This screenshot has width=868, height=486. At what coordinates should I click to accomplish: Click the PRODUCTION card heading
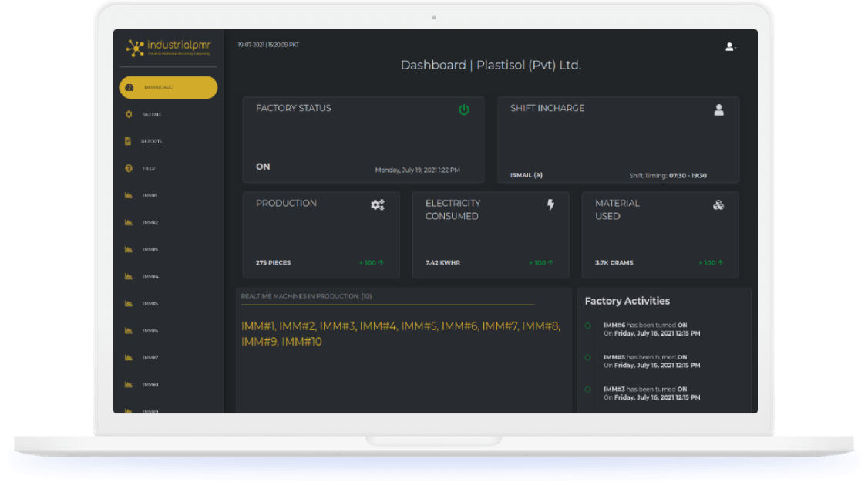click(286, 204)
